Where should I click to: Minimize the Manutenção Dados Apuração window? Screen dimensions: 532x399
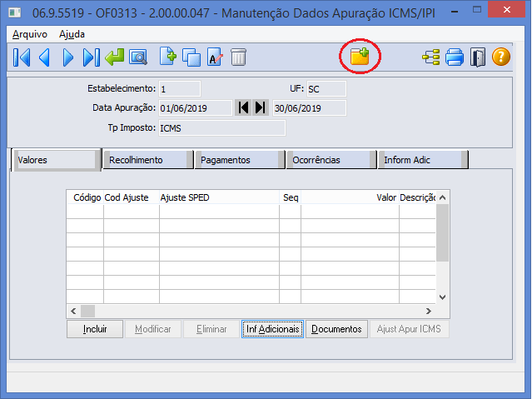(x=455, y=11)
